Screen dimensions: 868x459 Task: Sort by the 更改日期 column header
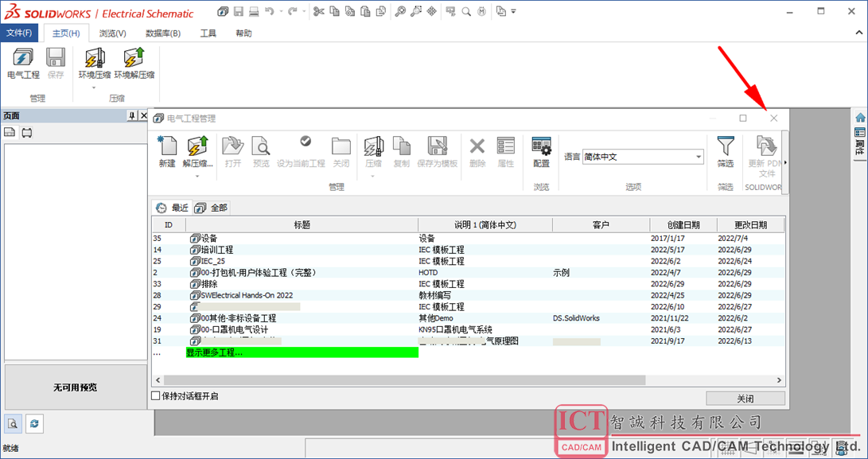tap(750, 225)
